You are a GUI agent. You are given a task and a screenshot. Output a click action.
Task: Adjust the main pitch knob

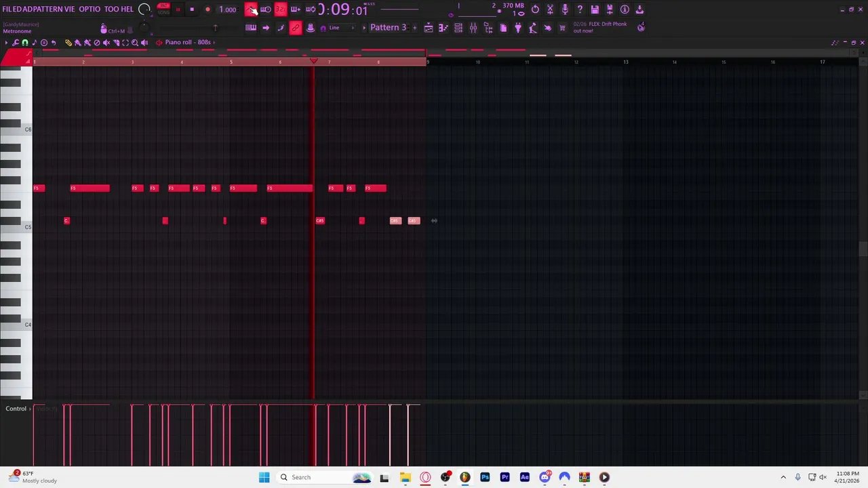click(144, 27)
